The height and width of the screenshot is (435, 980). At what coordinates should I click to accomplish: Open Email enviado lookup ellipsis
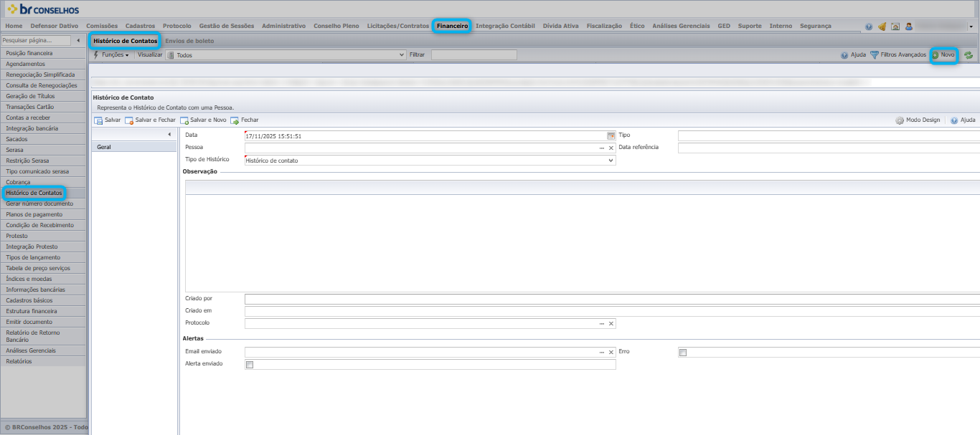coord(602,353)
